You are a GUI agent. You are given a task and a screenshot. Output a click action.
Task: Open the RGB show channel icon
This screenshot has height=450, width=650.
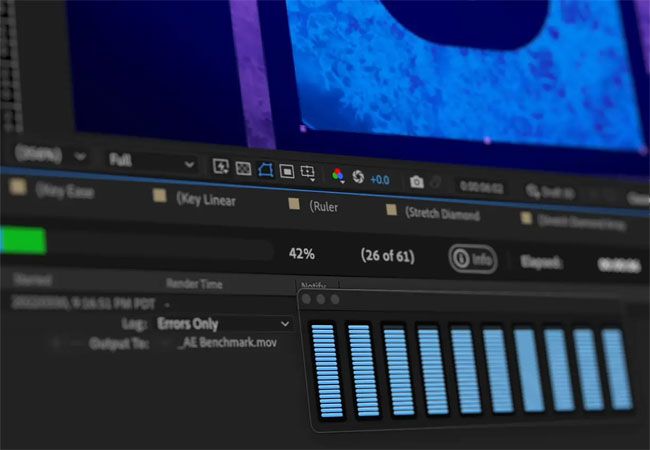click(x=338, y=175)
